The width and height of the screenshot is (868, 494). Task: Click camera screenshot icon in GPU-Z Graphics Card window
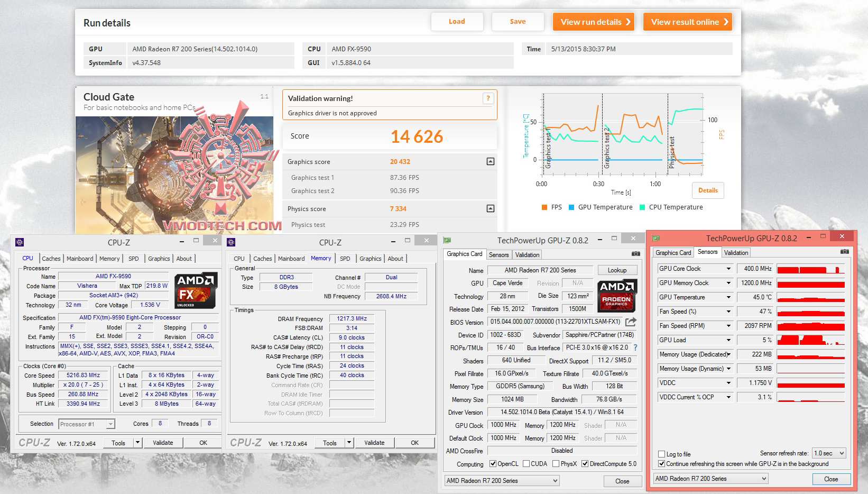click(x=635, y=254)
